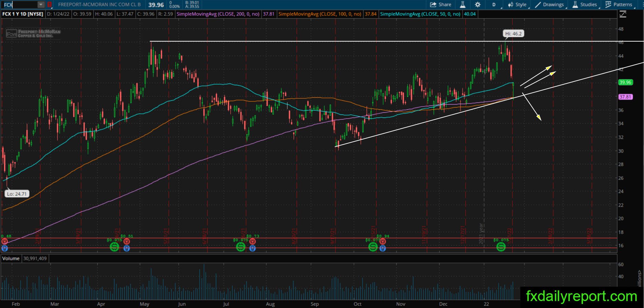644x308 pixels.
Task: Click the green dividend icon near July
Action: [x=241, y=246]
